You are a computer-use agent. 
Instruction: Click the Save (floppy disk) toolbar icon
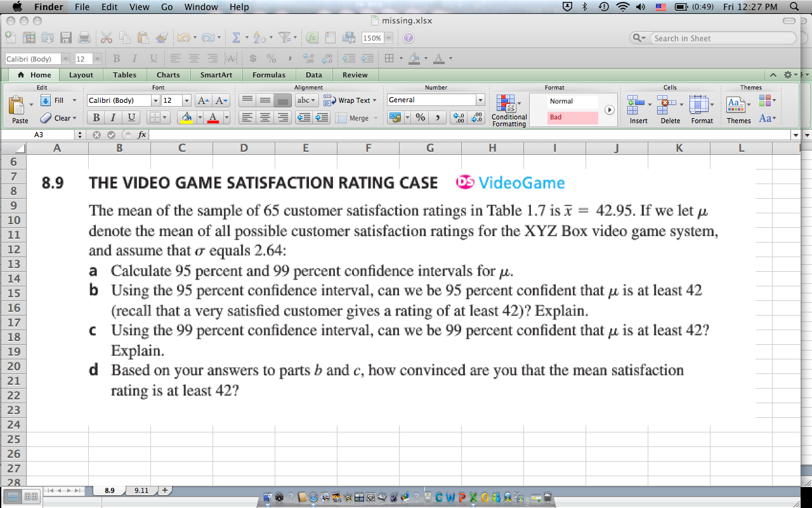[x=67, y=38]
